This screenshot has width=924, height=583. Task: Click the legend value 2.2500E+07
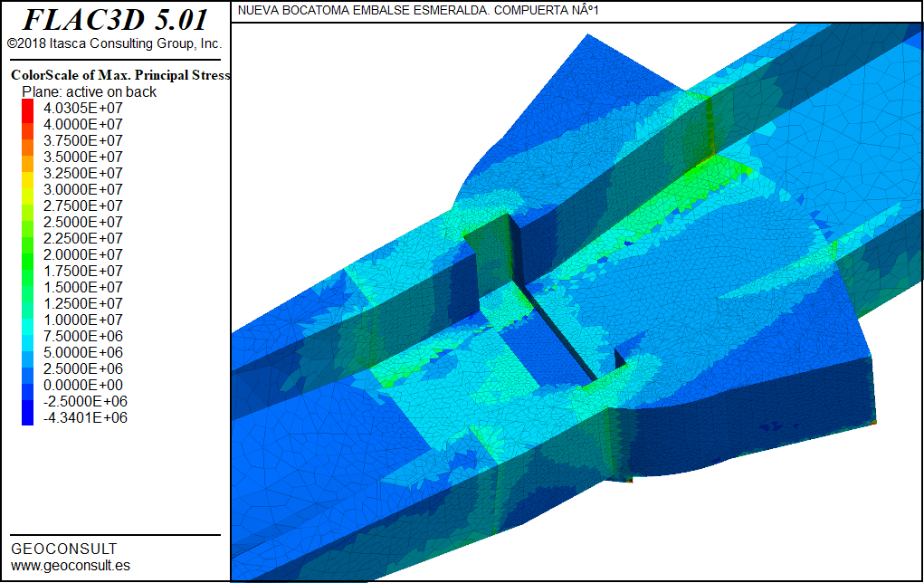click(x=83, y=238)
